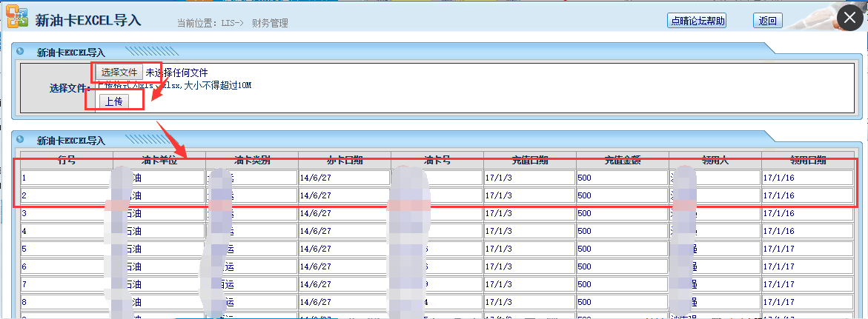Image resolution: width=868 pixels, height=319 pixels.
Task: Focus row 8 行号 input field
Action: 66,302
